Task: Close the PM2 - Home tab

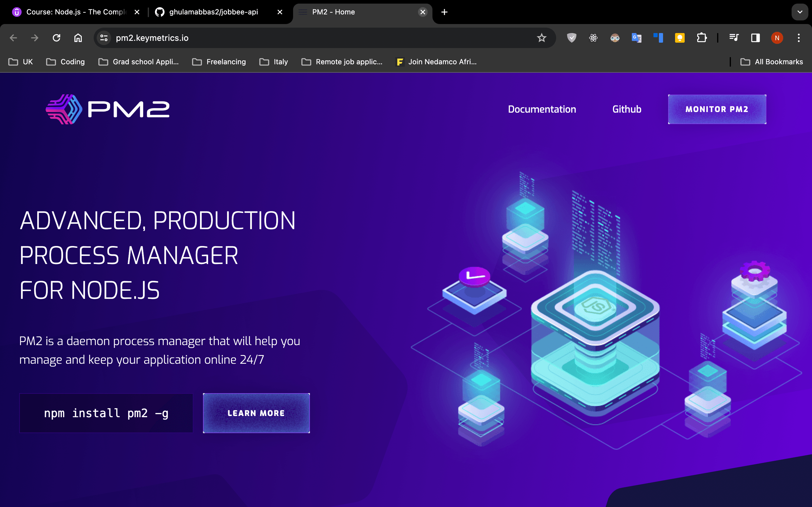Action: point(423,12)
